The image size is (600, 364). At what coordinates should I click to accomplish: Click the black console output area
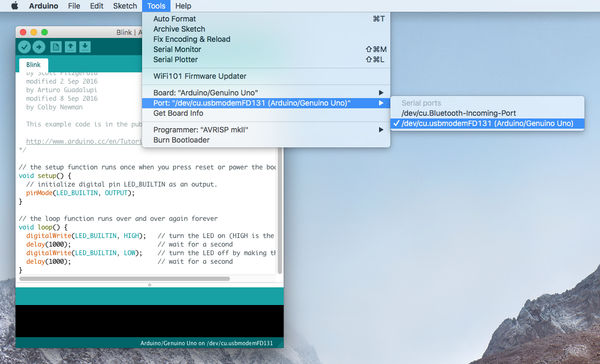pyautogui.click(x=150, y=321)
